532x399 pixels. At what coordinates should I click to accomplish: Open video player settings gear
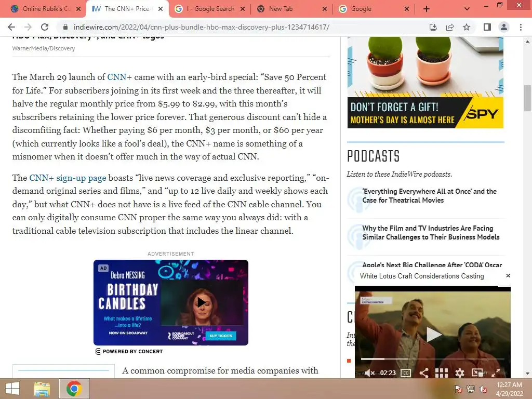click(x=460, y=373)
